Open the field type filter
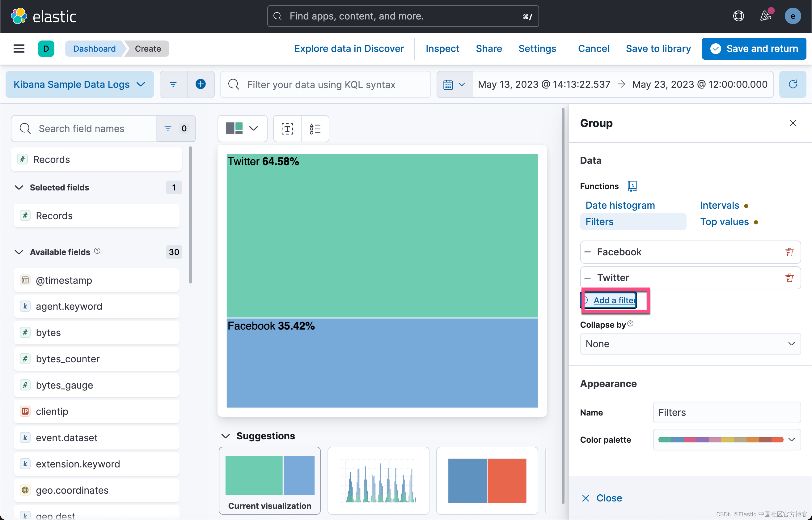This screenshot has height=520, width=812. (x=176, y=129)
